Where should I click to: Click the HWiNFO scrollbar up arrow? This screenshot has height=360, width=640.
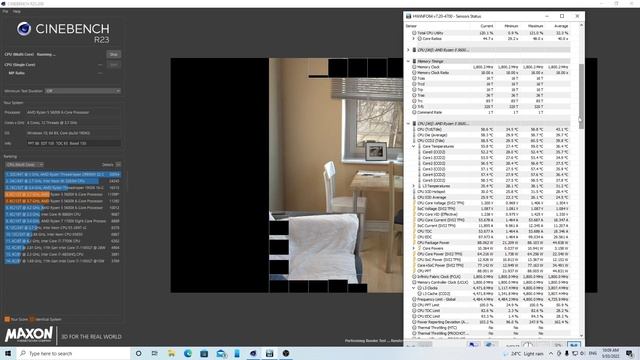(581, 25)
